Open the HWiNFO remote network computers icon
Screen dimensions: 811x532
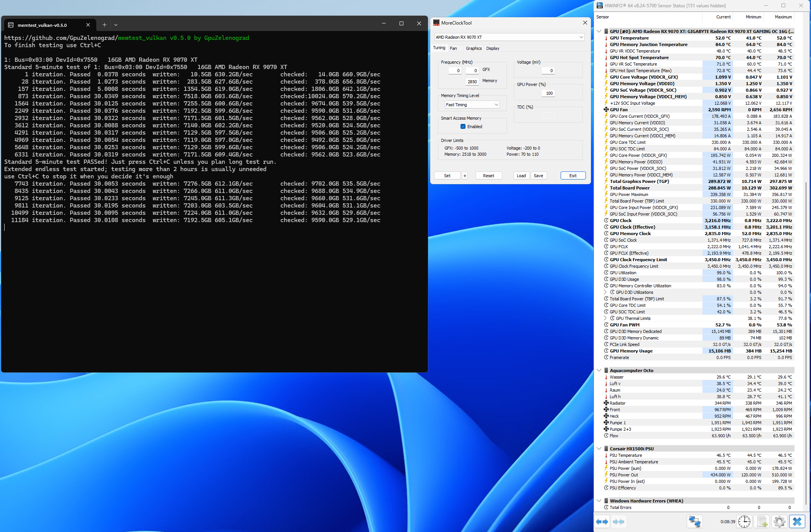(x=694, y=522)
